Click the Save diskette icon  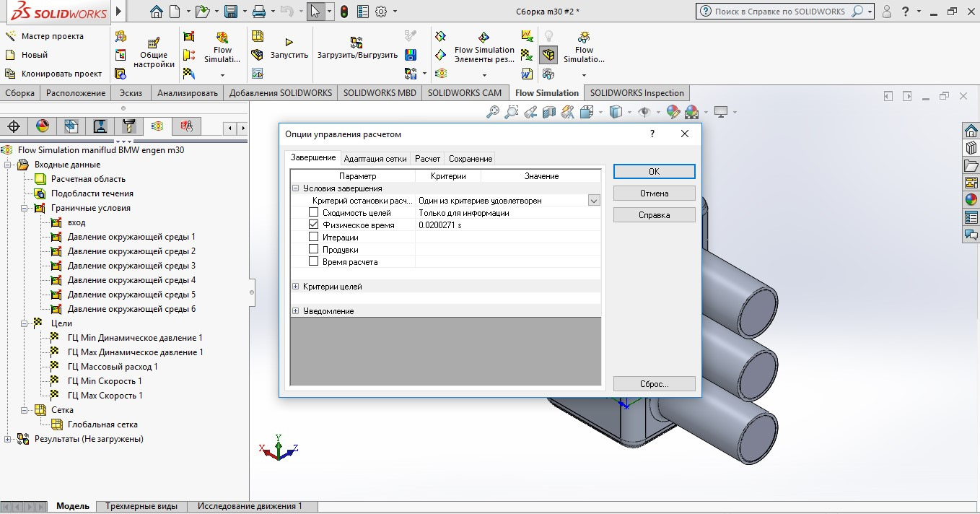pyautogui.click(x=231, y=12)
